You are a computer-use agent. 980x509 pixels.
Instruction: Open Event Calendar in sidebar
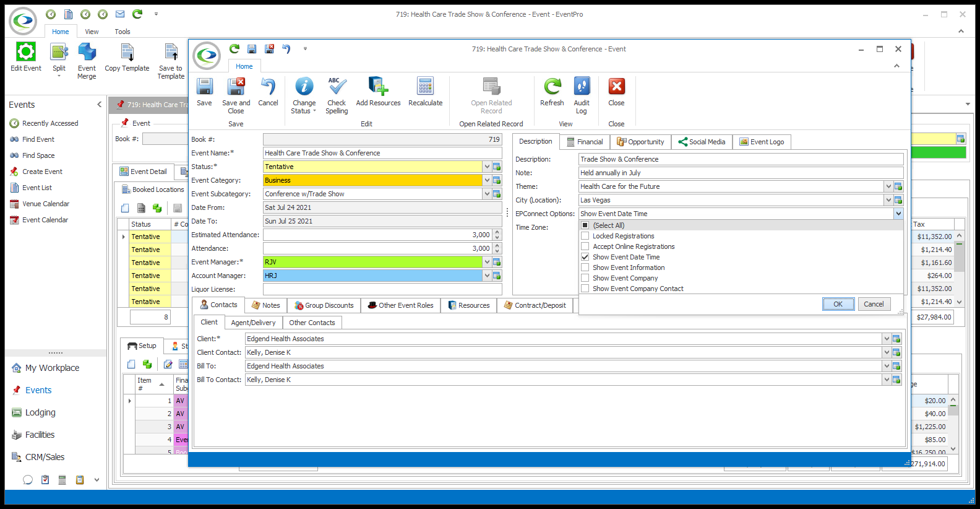[x=39, y=220]
